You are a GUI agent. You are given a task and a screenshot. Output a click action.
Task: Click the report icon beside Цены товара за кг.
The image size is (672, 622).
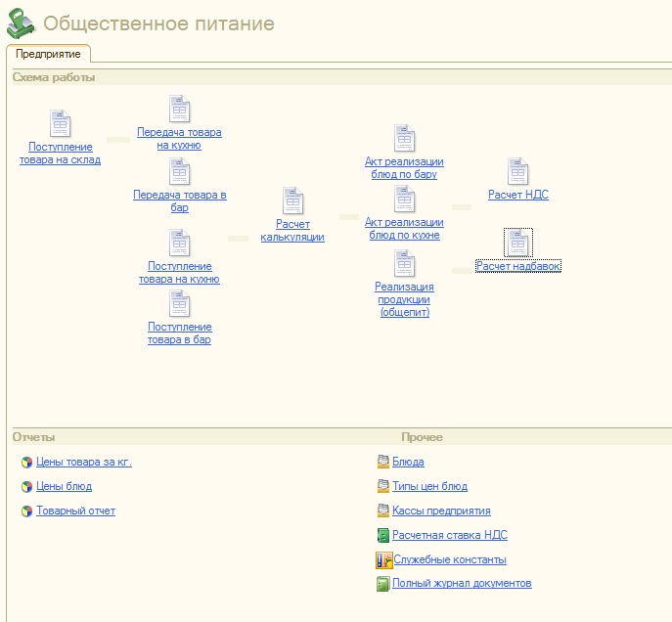(26, 463)
